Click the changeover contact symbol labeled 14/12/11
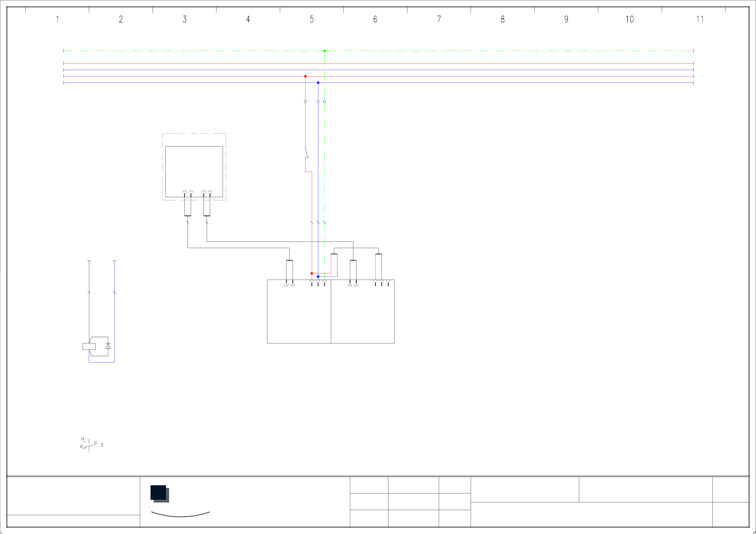Viewport: 756px width, 534px height. tap(89, 445)
